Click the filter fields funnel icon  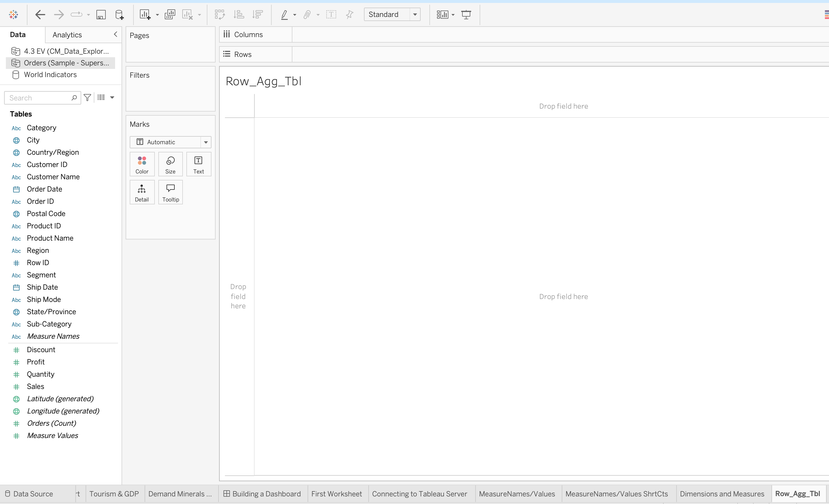pyautogui.click(x=87, y=98)
